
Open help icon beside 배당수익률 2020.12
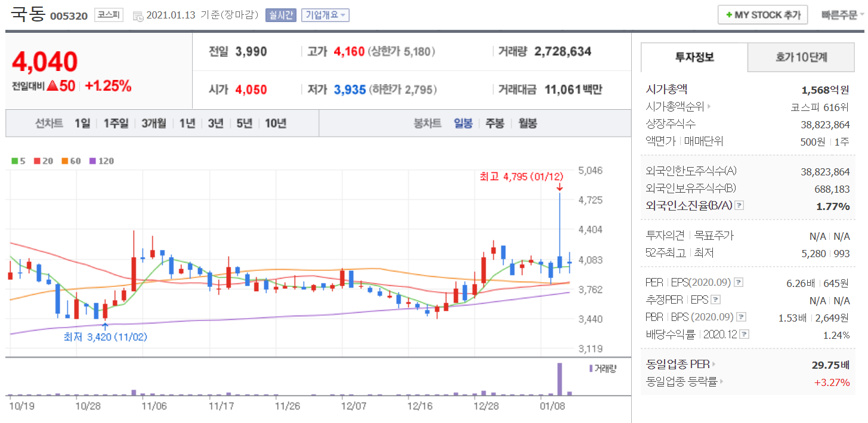[744, 335]
